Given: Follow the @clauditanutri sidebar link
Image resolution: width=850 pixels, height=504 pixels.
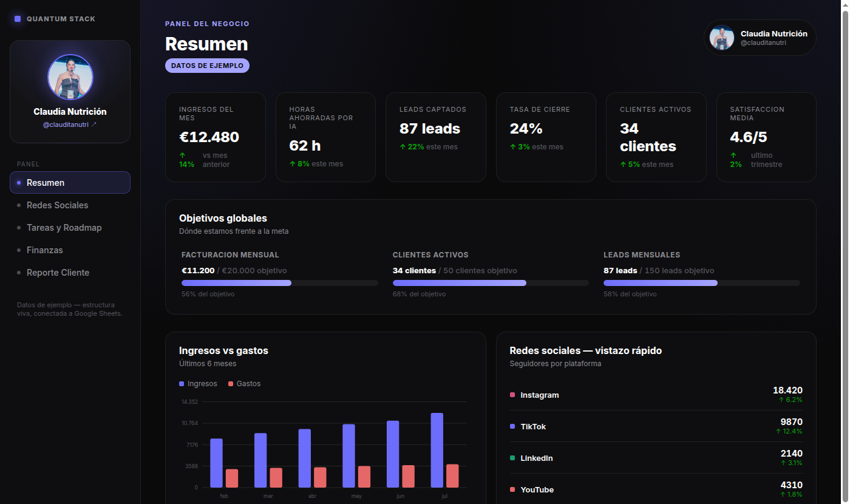Looking at the screenshot, I should pos(70,124).
